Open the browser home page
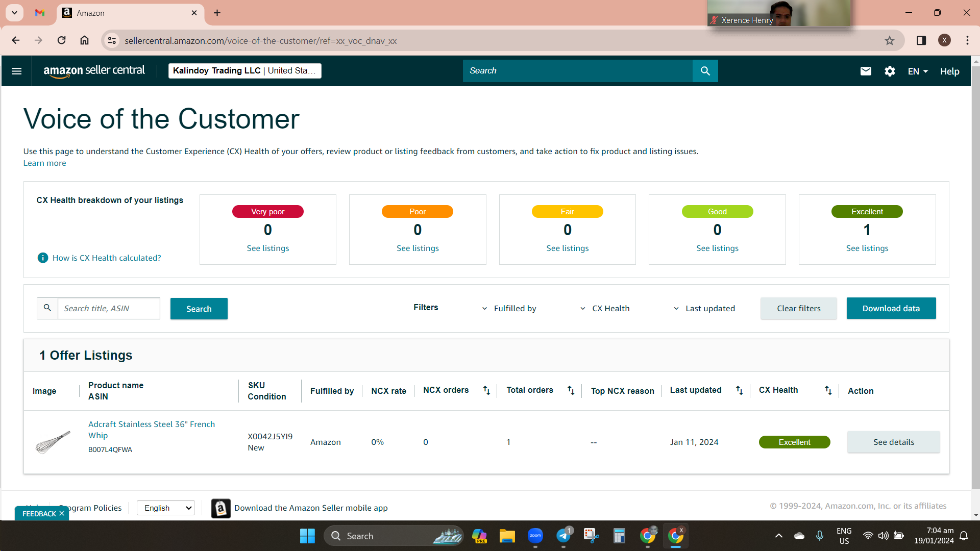980x551 pixels. (x=85, y=40)
